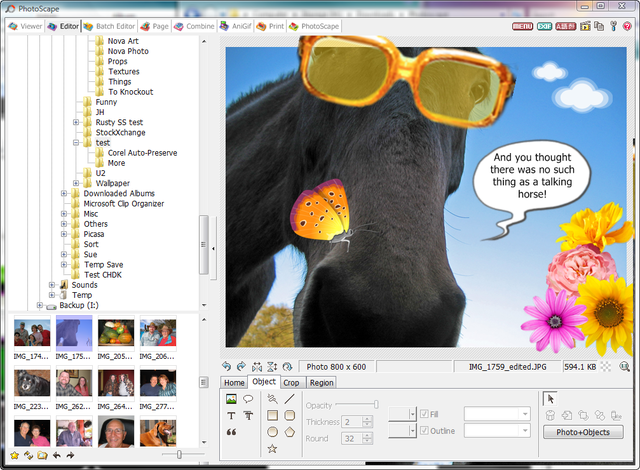The image size is (640, 470).
Task: Open the red help question icon
Action: tap(627, 26)
